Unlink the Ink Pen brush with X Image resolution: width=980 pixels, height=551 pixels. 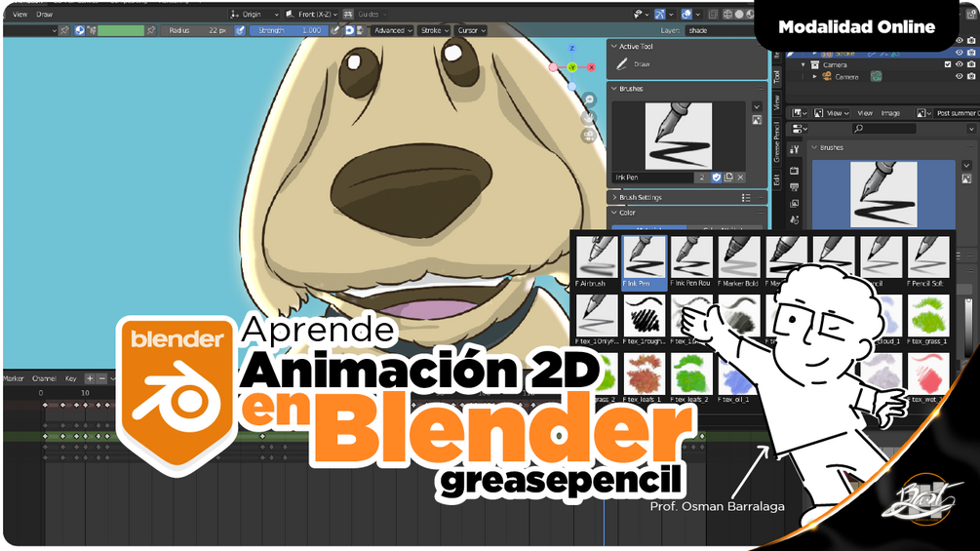740,177
